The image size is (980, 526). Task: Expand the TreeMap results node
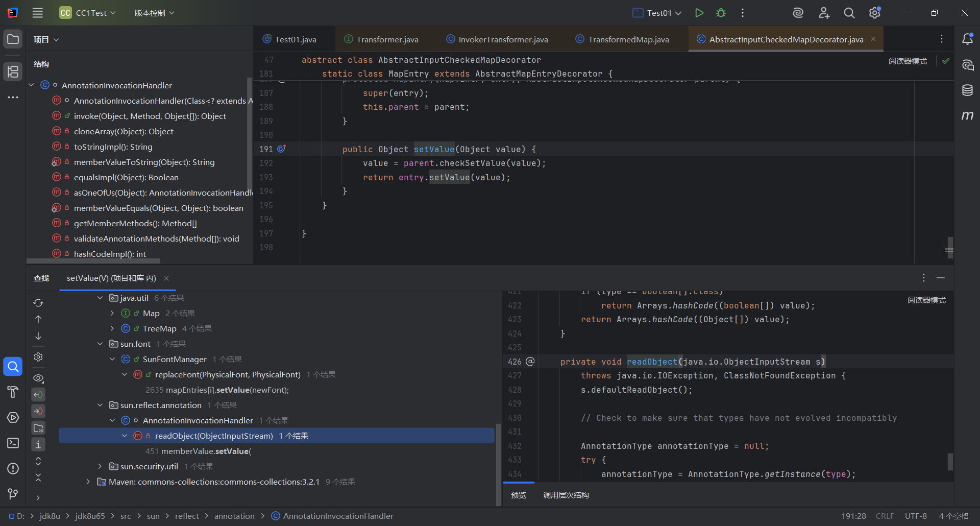pos(112,328)
